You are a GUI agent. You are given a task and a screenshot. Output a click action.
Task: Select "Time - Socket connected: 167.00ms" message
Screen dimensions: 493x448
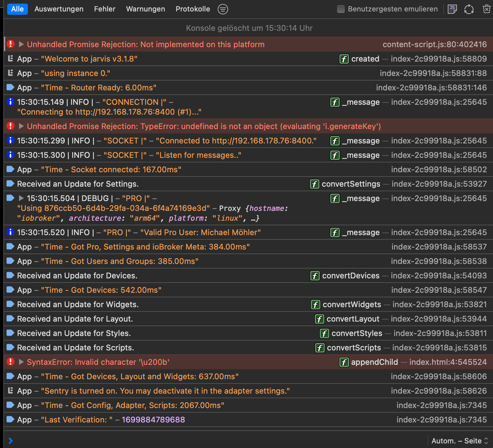(111, 170)
